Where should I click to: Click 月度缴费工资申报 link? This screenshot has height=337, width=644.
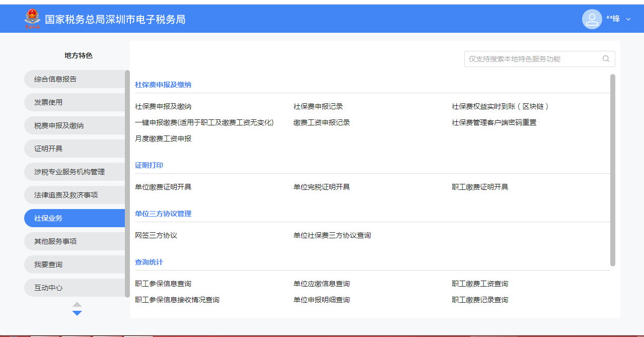coord(163,139)
